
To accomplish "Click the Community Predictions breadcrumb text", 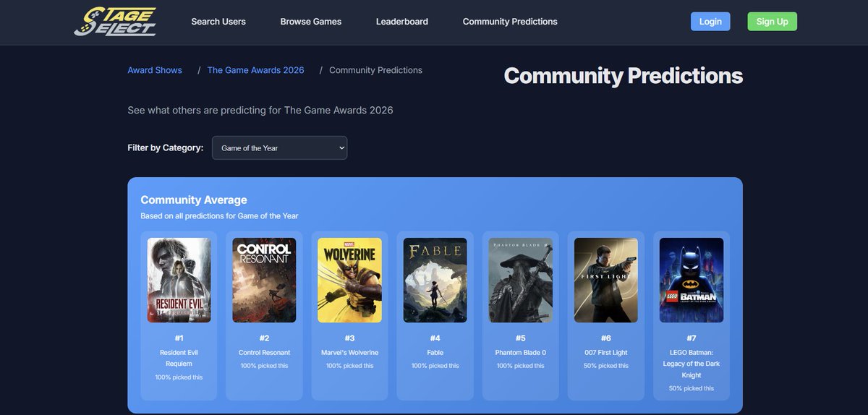I will 375,70.
